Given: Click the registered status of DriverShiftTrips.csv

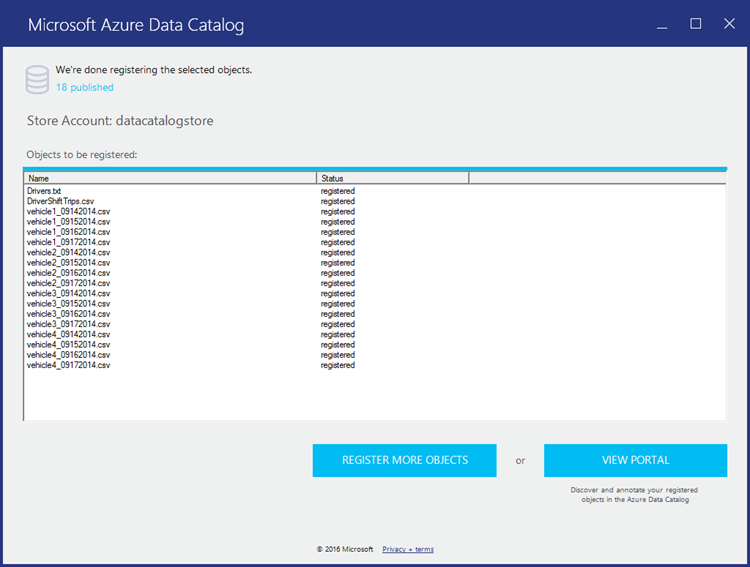Looking at the screenshot, I should 338,201.
